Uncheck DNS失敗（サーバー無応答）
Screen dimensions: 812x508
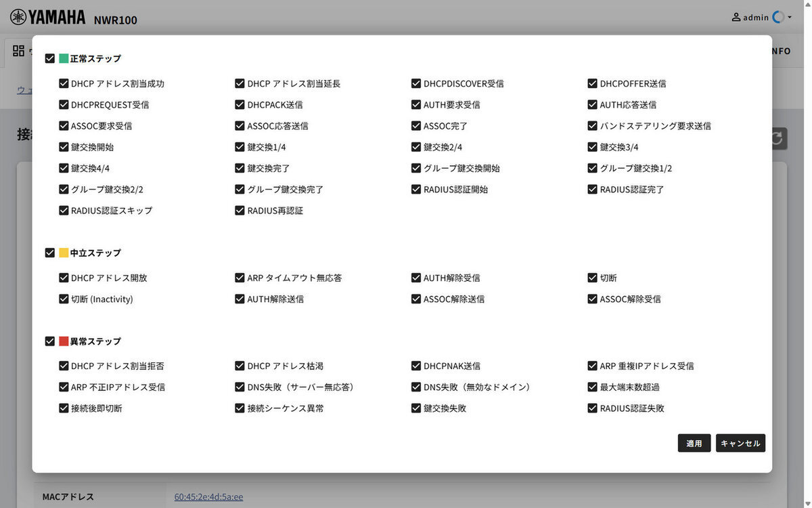tap(240, 387)
